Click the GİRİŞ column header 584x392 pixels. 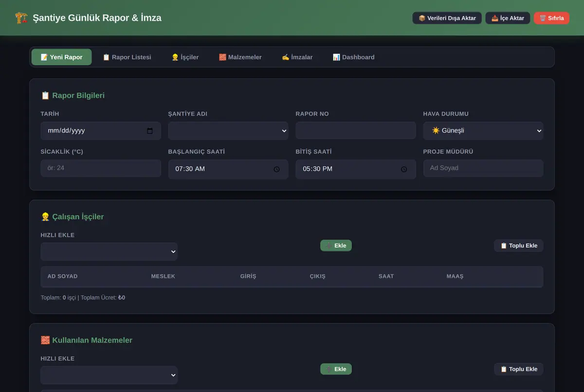coord(248,276)
